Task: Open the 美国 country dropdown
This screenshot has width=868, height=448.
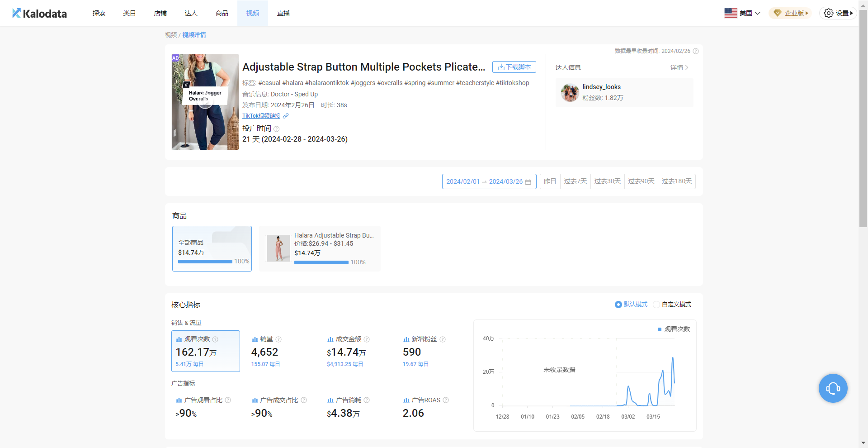Action: tap(742, 13)
